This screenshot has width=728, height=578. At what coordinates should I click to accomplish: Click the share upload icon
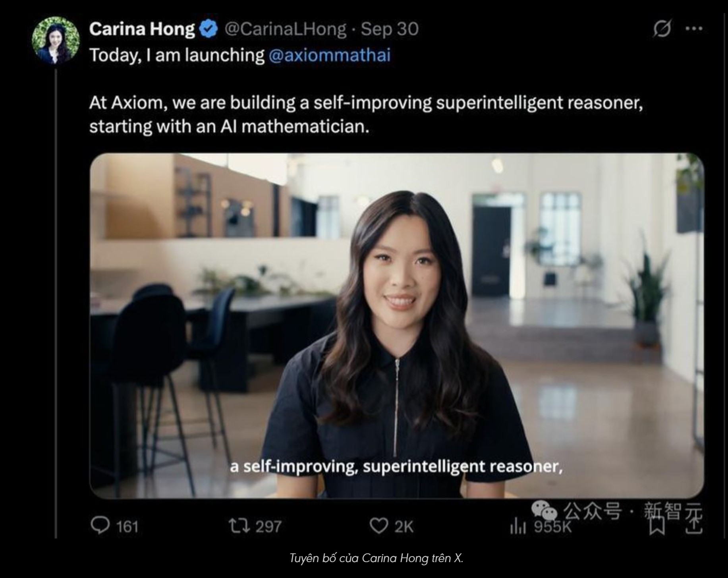(694, 526)
